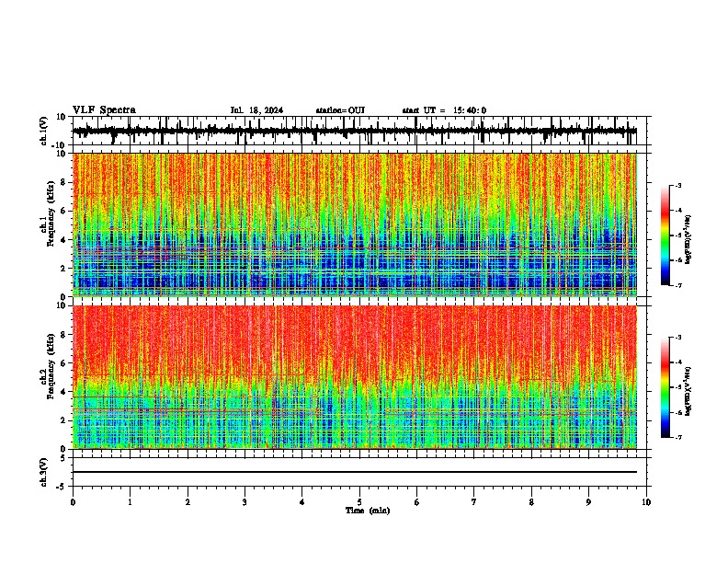
Task: Click the "-7" label on ch.2 color bar
Action: [x=678, y=437]
